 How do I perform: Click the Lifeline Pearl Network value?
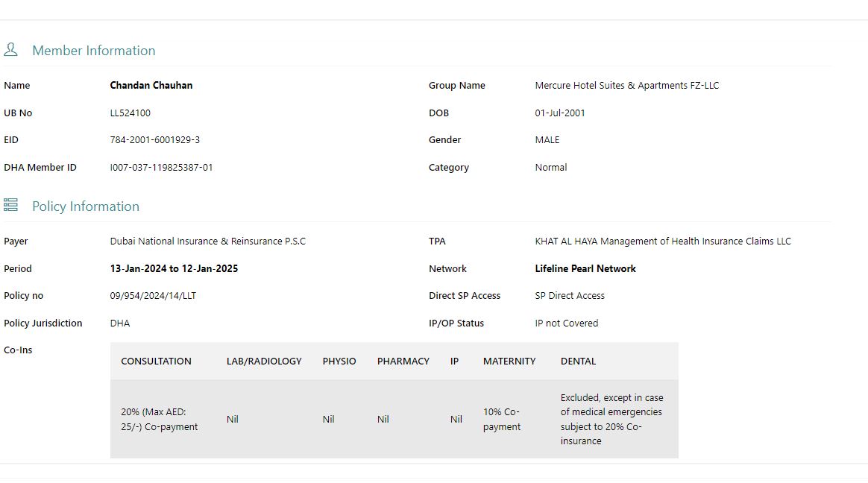pyautogui.click(x=585, y=269)
